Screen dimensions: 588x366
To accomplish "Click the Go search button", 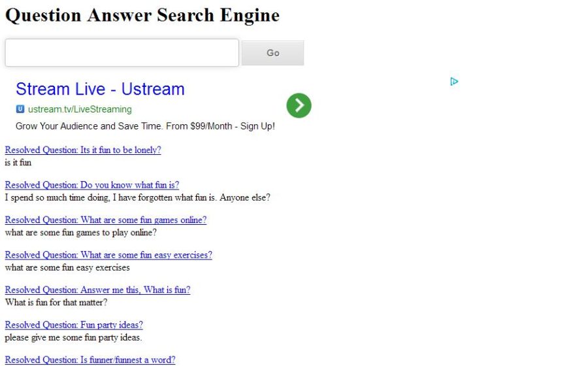I will tap(272, 53).
